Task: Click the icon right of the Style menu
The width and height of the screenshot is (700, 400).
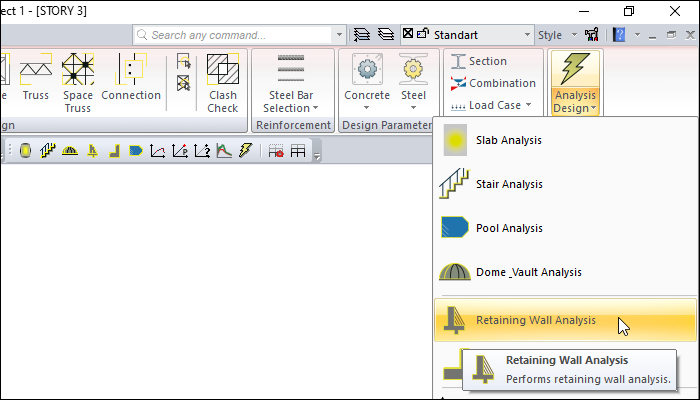Action: [x=592, y=35]
